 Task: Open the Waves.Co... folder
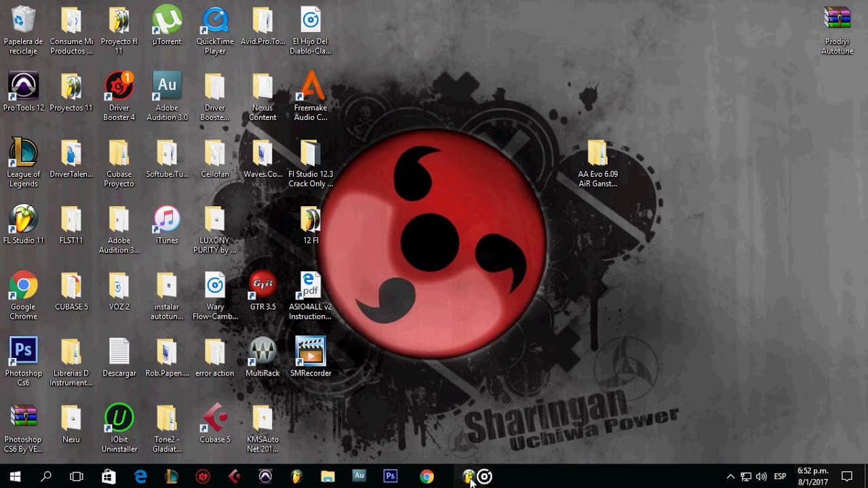[262, 159]
